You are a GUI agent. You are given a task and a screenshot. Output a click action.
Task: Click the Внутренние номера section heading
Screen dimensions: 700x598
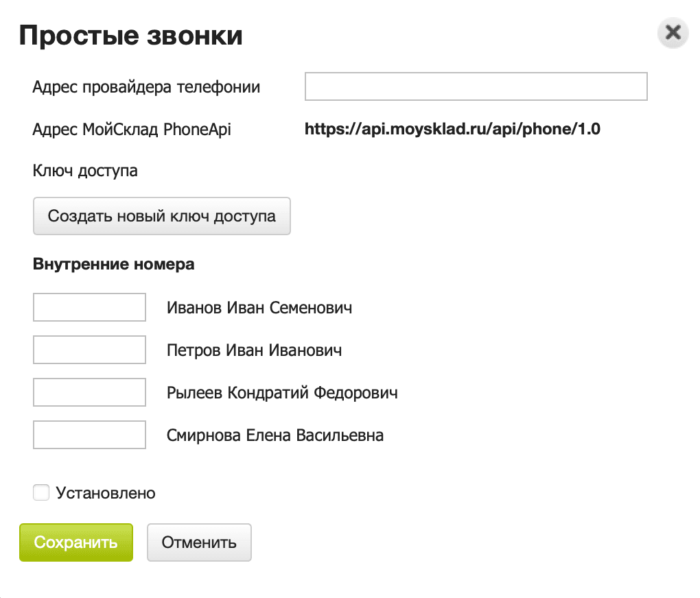click(113, 263)
